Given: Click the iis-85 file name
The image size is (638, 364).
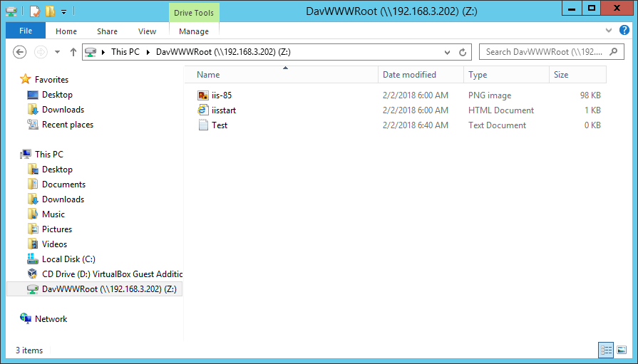Looking at the screenshot, I should pyautogui.click(x=222, y=95).
